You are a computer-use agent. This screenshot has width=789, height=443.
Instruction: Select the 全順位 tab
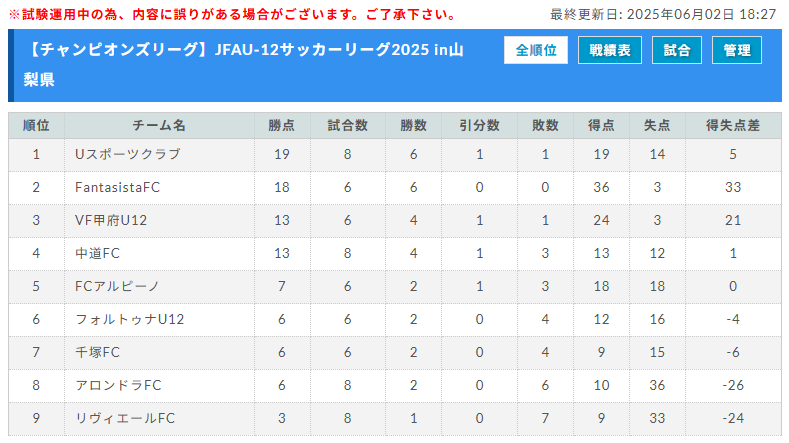[536, 50]
